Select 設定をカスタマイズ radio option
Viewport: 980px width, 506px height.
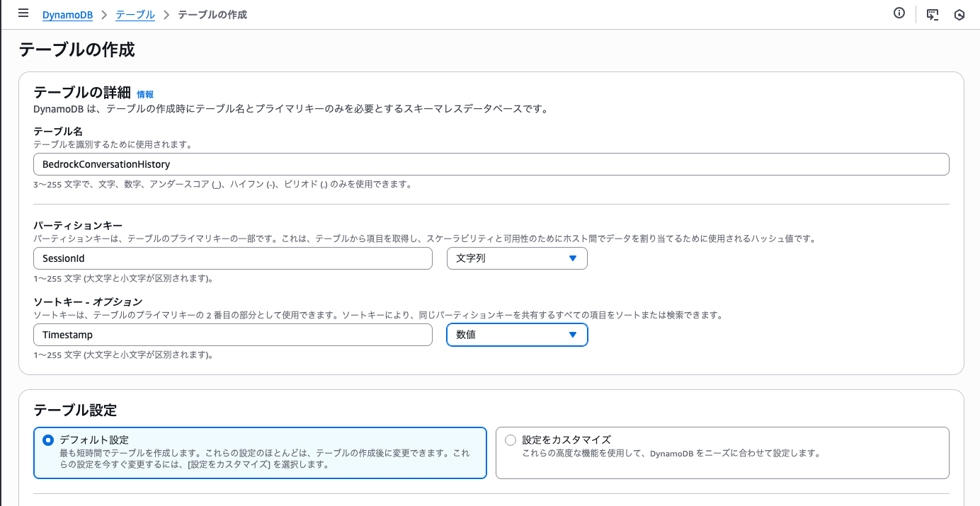(x=511, y=440)
